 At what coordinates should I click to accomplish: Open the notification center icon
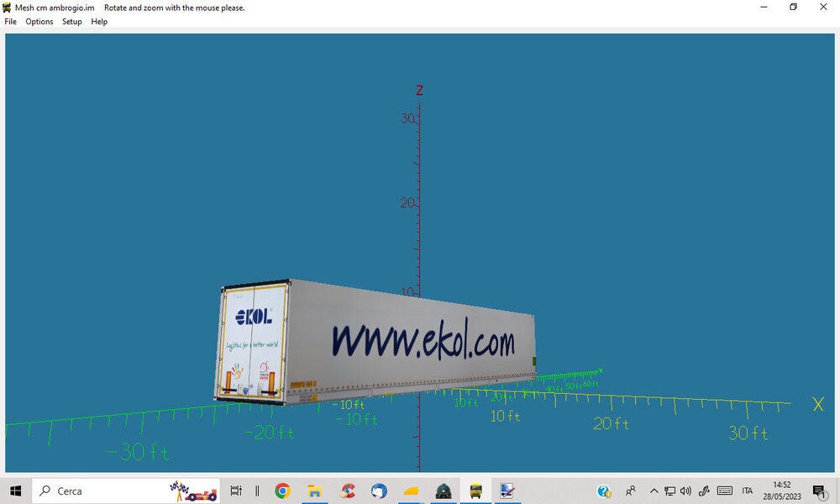[818, 491]
